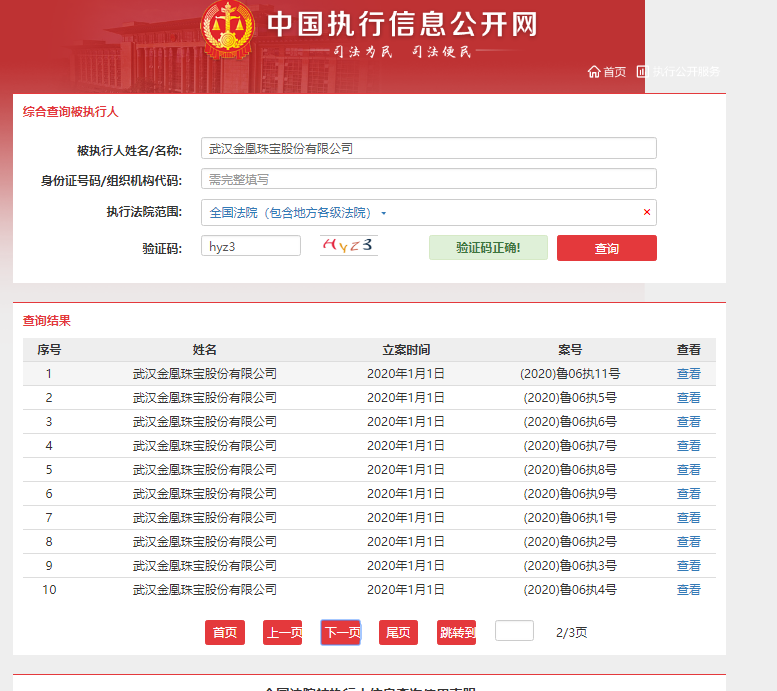Viewport: 777px width, 691px height.
Task: View details for case 鲁06执3号
Action: 689,566
